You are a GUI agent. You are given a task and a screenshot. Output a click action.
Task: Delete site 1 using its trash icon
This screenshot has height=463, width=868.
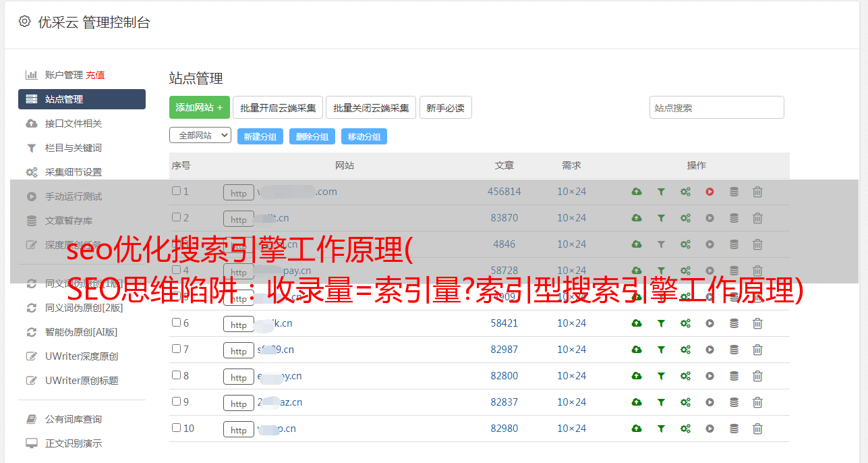coord(757,192)
